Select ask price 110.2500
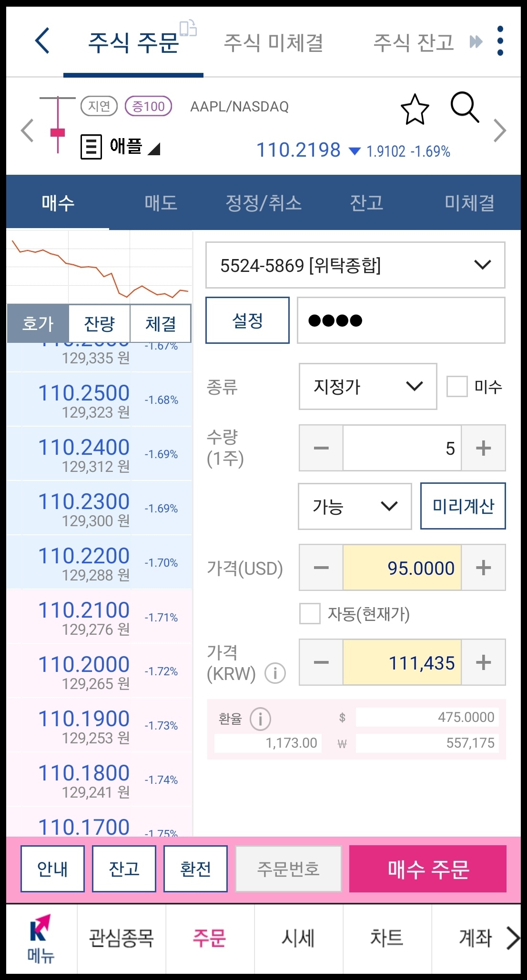This screenshot has height=980, width=527. [99, 399]
